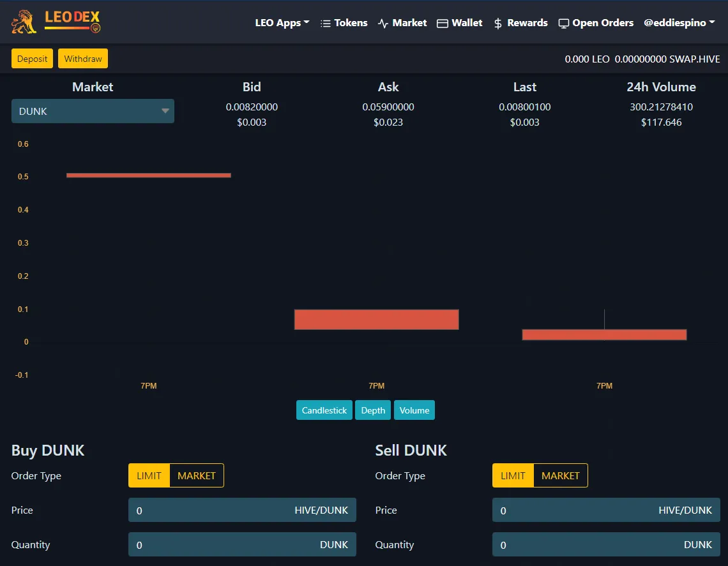728x566 pixels.
Task: Click the Deposit button
Action: pos(32,59)
